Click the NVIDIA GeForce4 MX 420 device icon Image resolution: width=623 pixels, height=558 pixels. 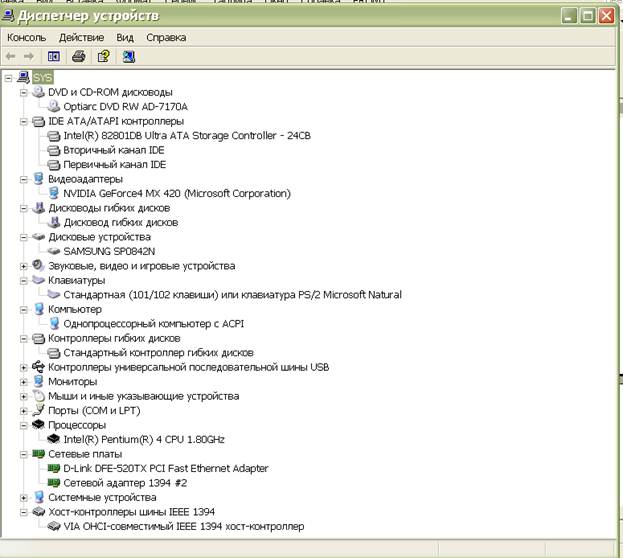54,193
